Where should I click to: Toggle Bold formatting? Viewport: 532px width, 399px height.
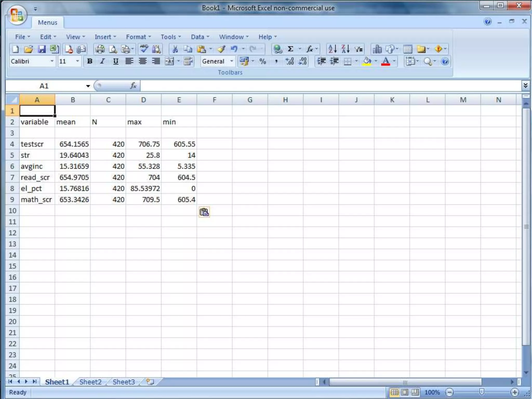coord(90,61)
